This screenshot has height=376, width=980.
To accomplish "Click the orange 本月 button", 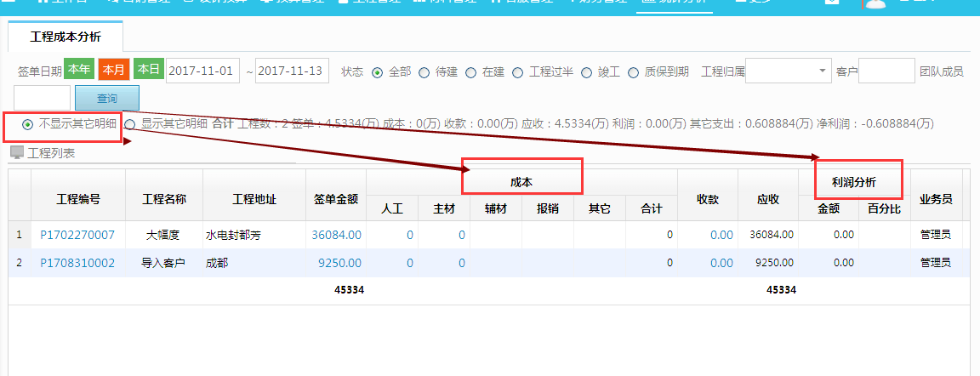I will [x=113, y=70].
